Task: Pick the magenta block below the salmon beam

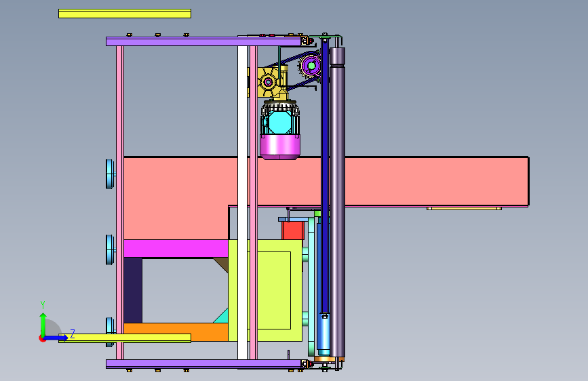Action: click(x=176, y=248)
